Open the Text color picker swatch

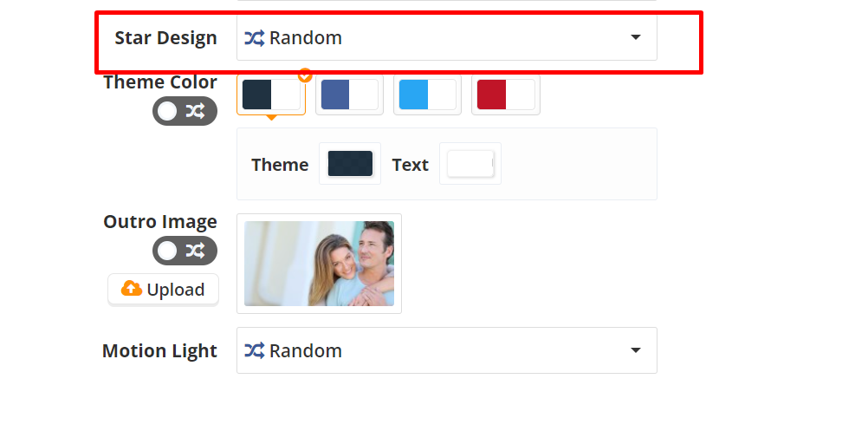point(470,164)
